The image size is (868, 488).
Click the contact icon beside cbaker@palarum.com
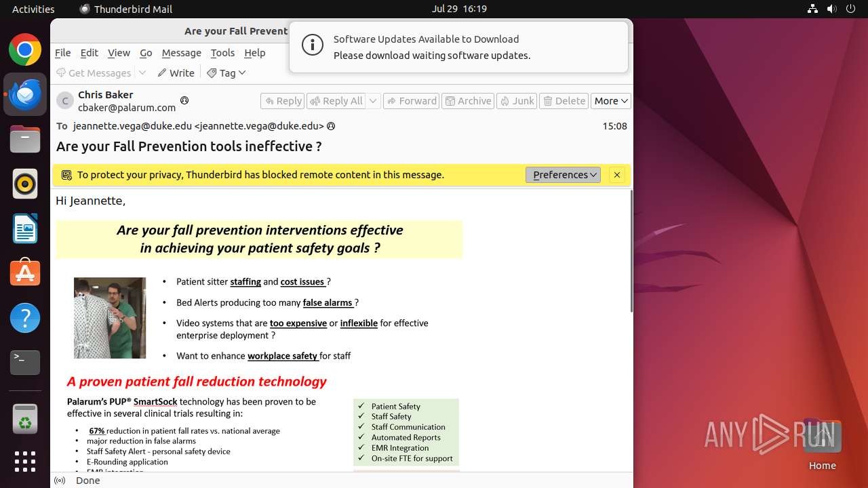(x=184, y=100)
